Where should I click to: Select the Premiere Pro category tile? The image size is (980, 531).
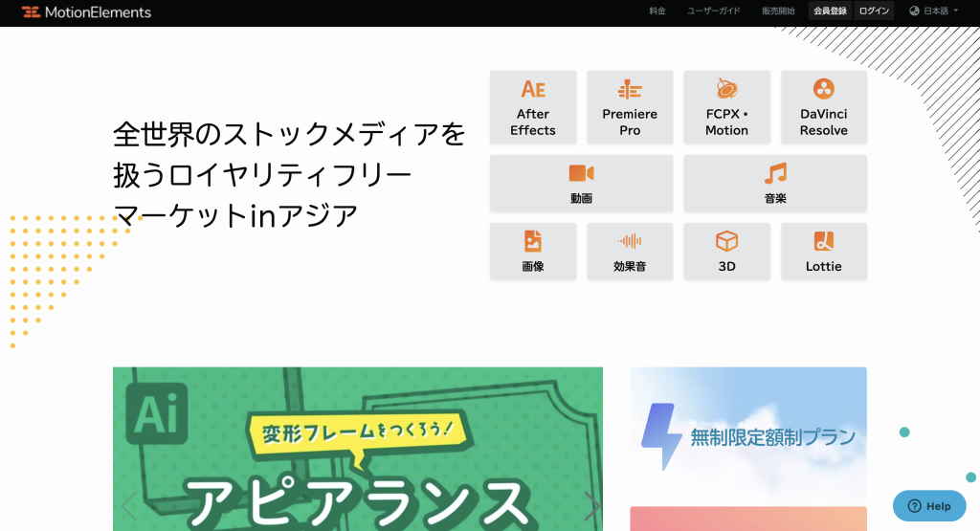630,107
